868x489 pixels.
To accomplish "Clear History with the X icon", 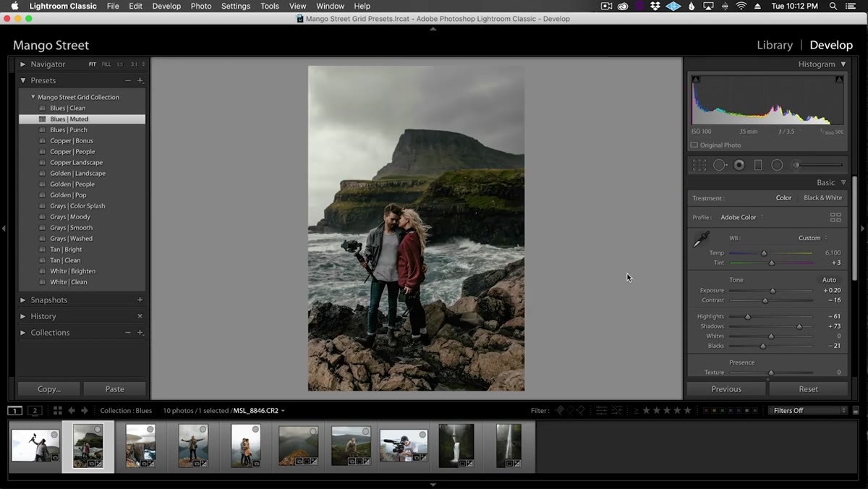I will 140,316.
